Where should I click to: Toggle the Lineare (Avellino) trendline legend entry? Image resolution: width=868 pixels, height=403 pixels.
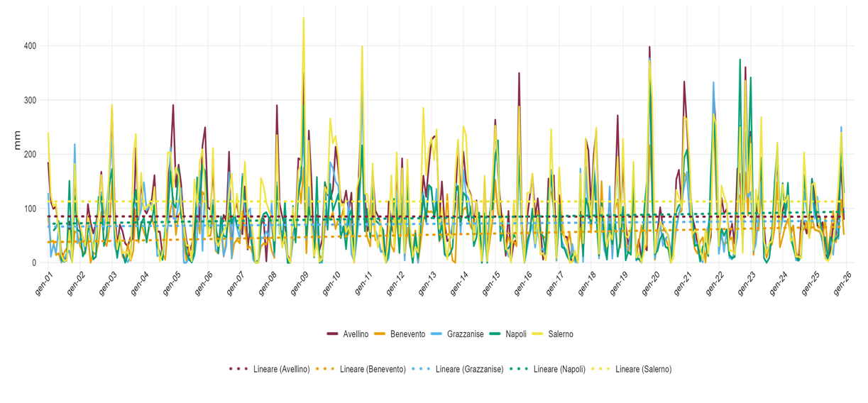(270, 369)
